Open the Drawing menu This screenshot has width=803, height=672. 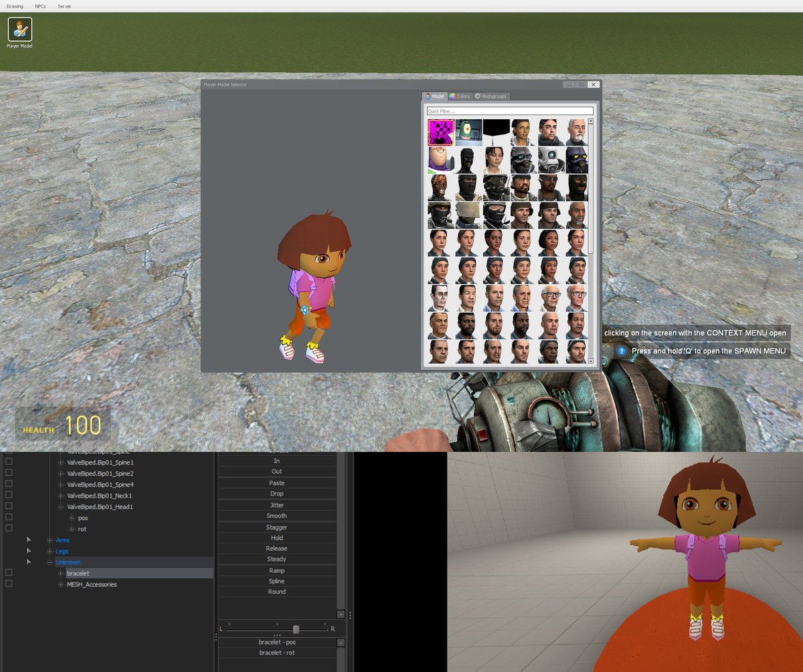point(15,6)
